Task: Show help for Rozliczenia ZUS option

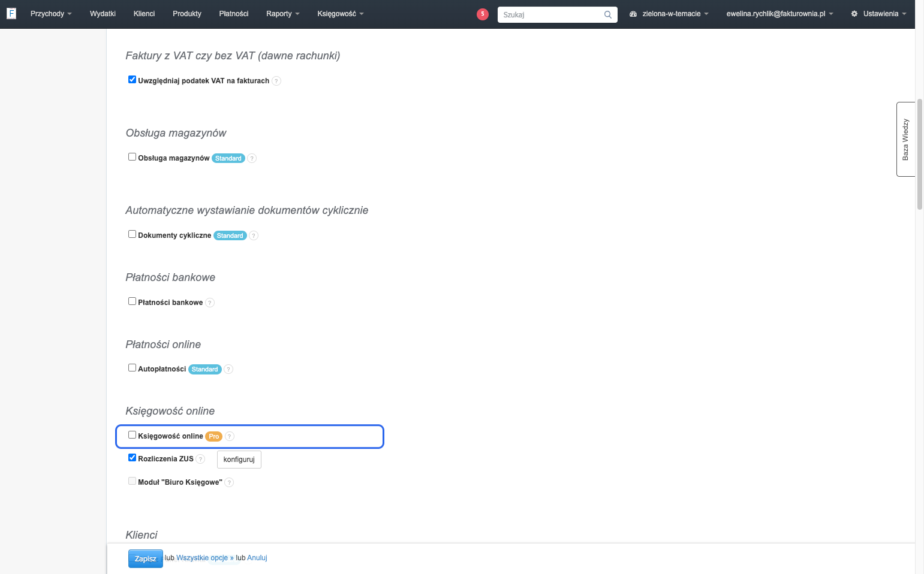Action: coord(200,459)
